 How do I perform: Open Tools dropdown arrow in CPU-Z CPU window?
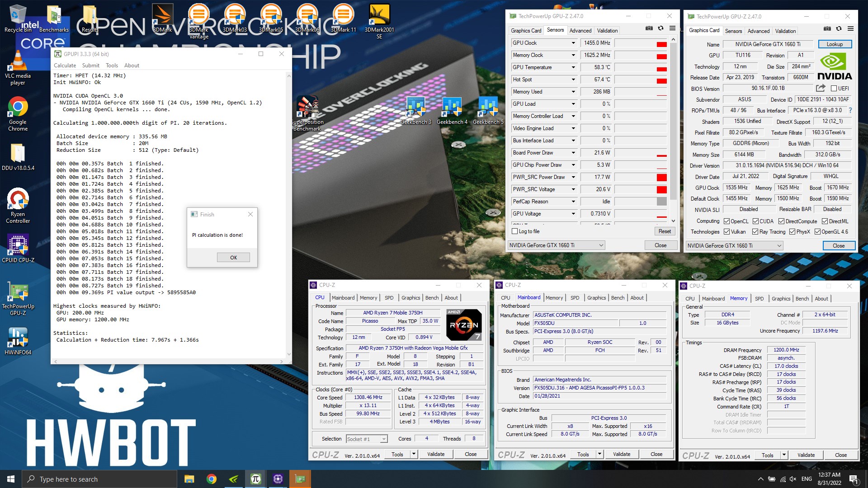414,454
